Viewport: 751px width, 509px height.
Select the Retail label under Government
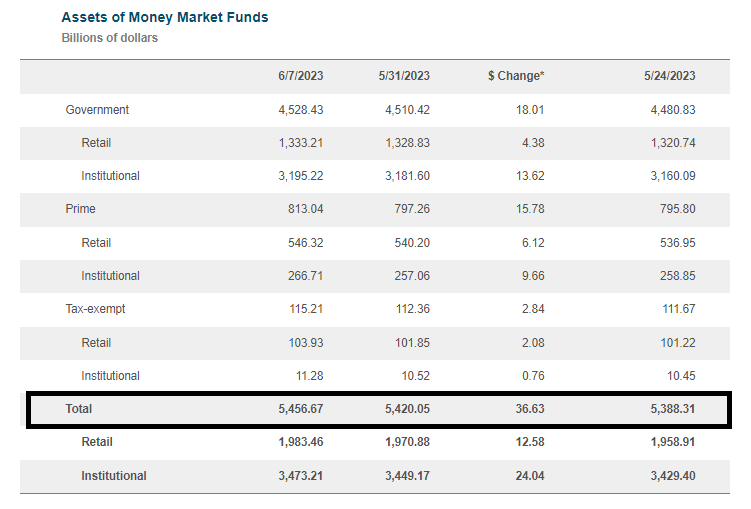coord(96,143)
